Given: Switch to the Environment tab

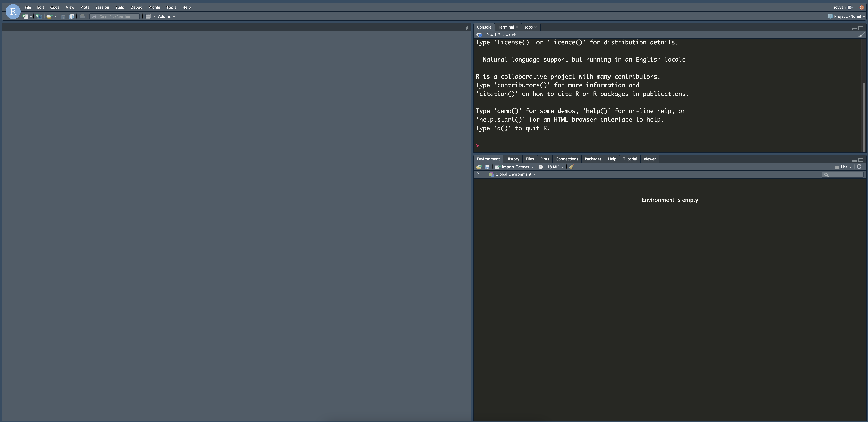Looking at the screenshot, I should click(488, 159).
